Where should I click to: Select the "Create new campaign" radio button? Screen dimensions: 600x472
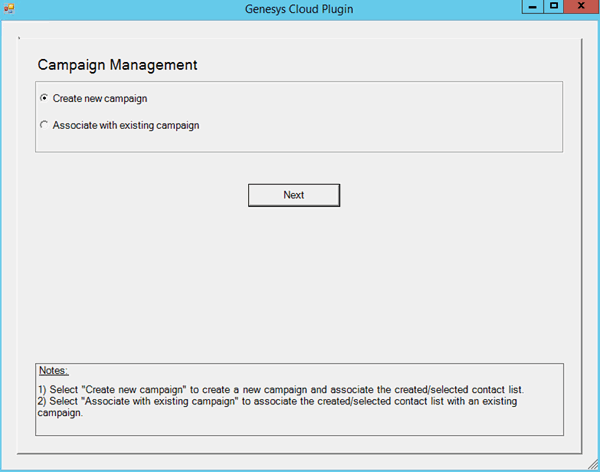coord(43,99)
